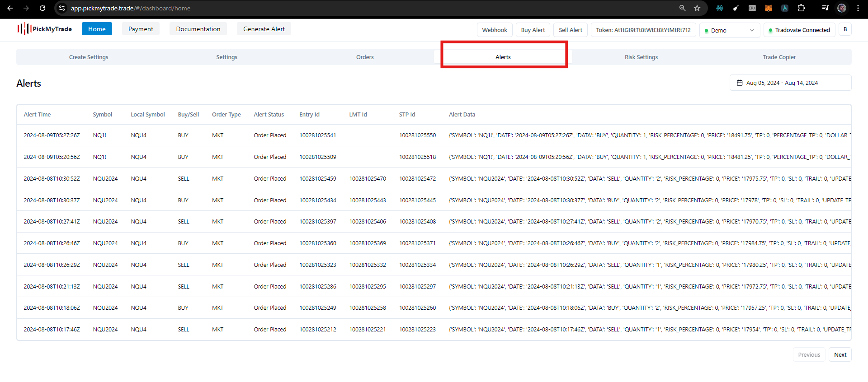Click the Alert Status column header

(269, 114)
